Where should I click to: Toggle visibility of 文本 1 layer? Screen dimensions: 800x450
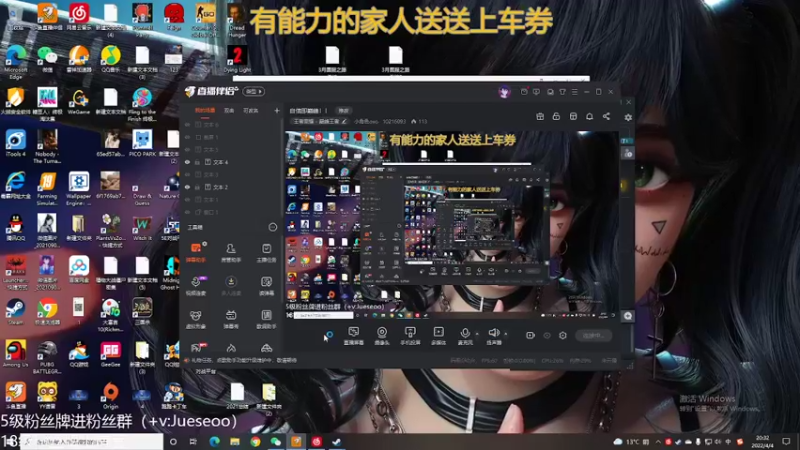(187, 199)
